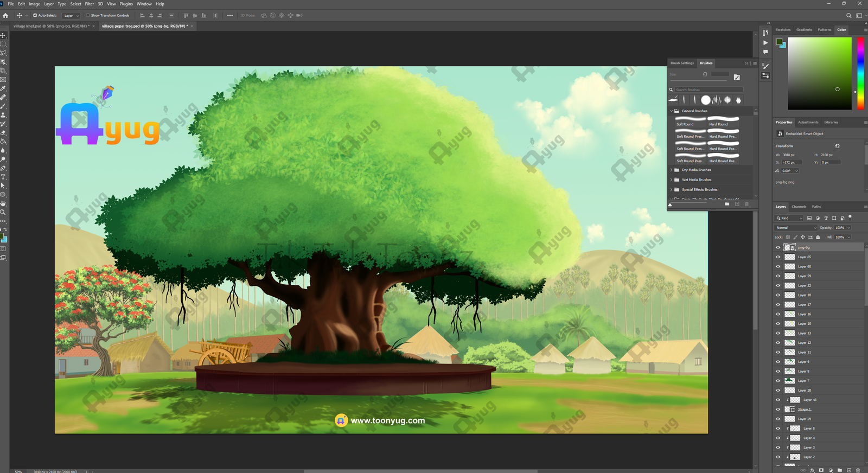Select the Crop tool

point(3,71)
